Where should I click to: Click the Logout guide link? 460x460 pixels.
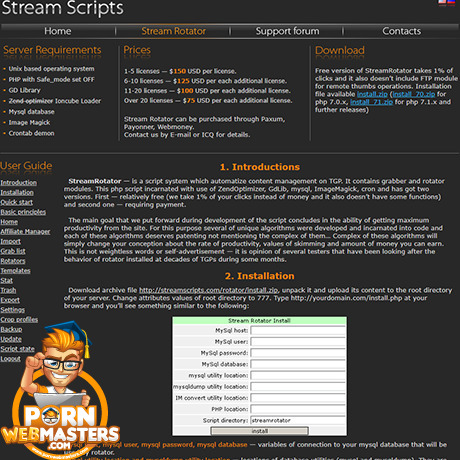coord(10,359)
